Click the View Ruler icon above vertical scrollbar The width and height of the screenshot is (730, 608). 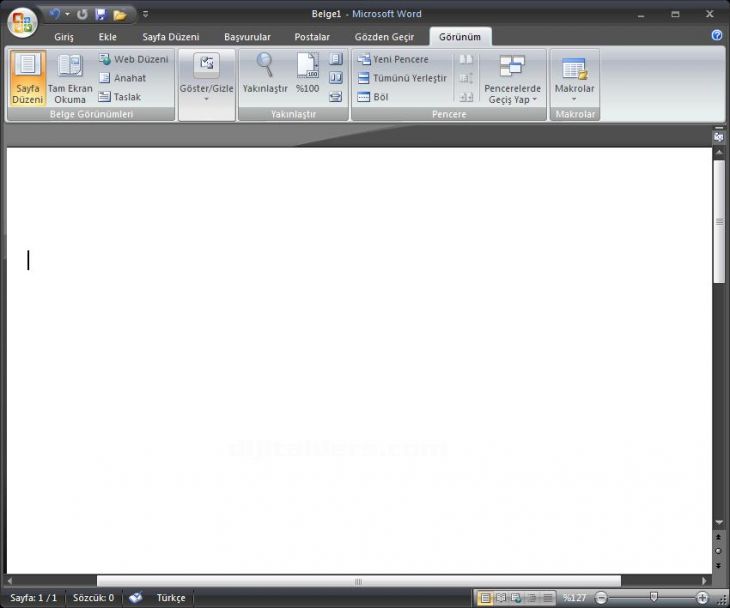pyautogui.click(x=719, y=137)
